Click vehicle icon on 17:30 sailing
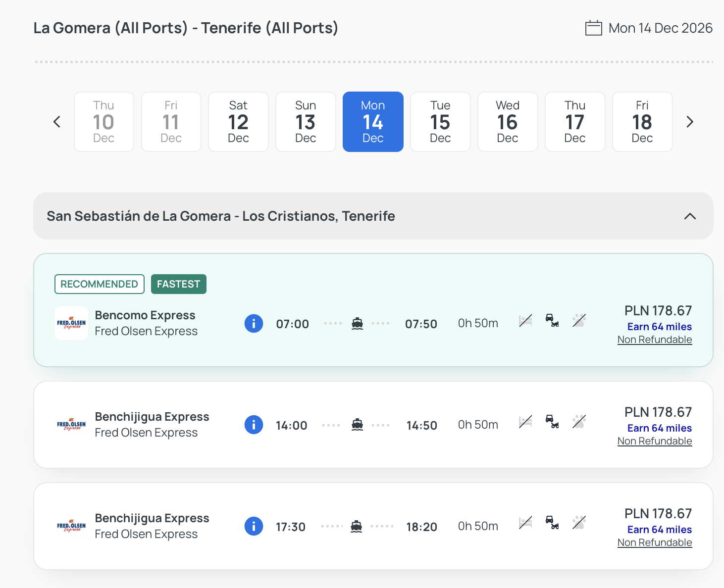Viewport: 724px width, 588px height. coord(552,523)
